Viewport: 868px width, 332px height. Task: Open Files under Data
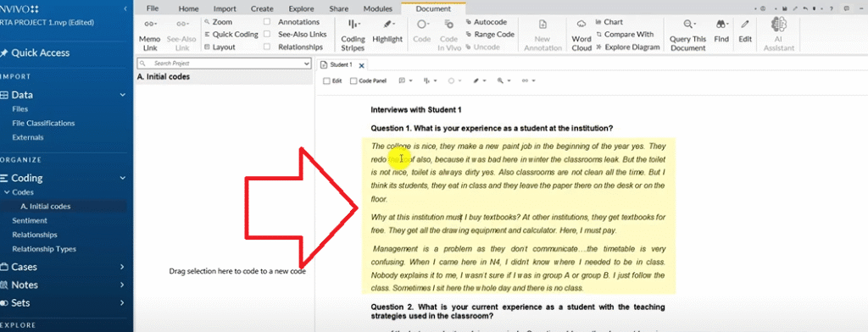tap(20, 109)
